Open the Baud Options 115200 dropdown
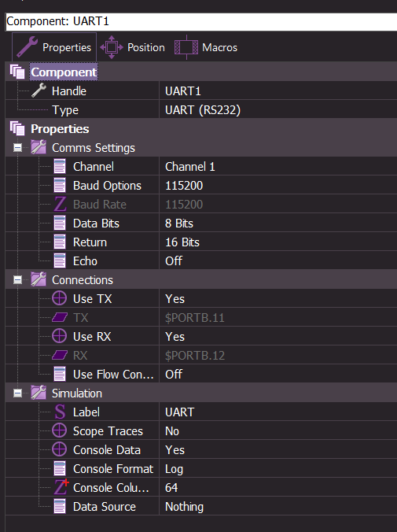The width and height of the screenshot is (397, 532). click(278, 186)
